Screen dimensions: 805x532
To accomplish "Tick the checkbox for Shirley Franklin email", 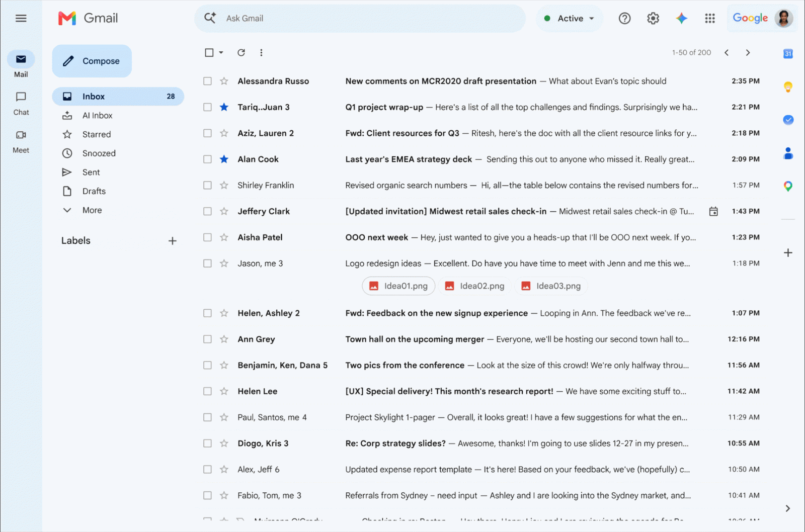I will pyautogui.click(x=207, y=185).
